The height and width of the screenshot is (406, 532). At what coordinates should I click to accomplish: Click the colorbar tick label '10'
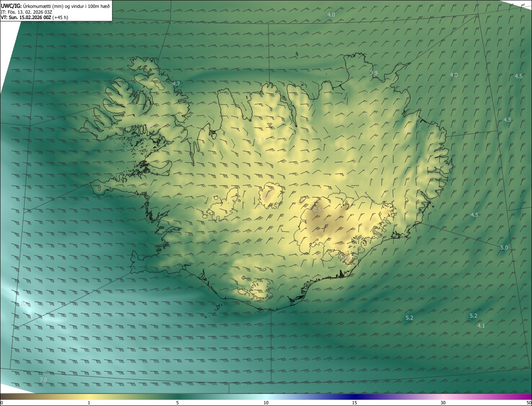click(x=266, y=403)
